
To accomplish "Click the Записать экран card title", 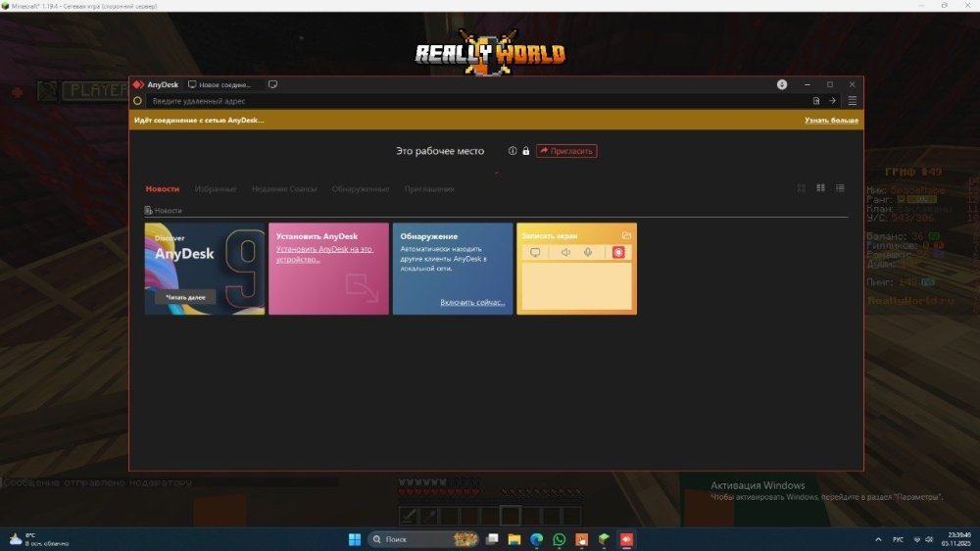I will click(x=550, y=235).
